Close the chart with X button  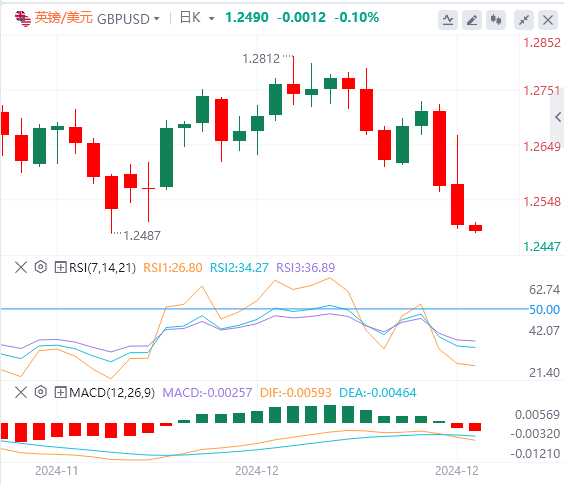pos(548,20)
